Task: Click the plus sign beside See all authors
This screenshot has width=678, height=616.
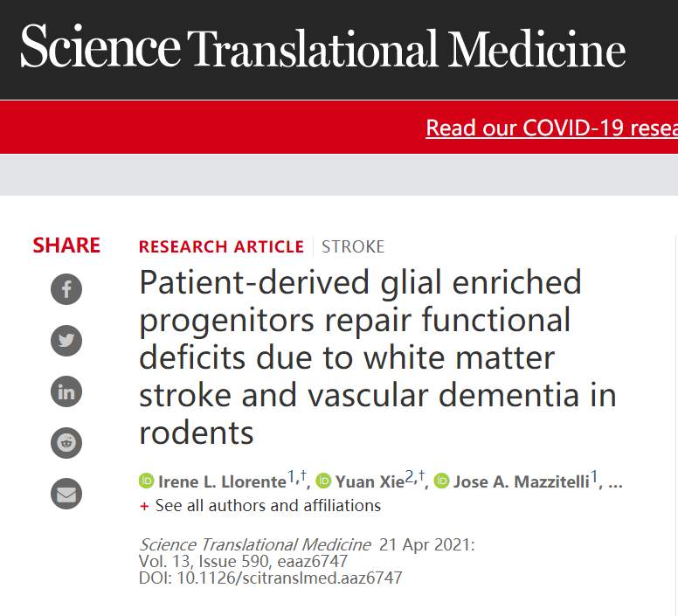Action: [x=144, y=506]
